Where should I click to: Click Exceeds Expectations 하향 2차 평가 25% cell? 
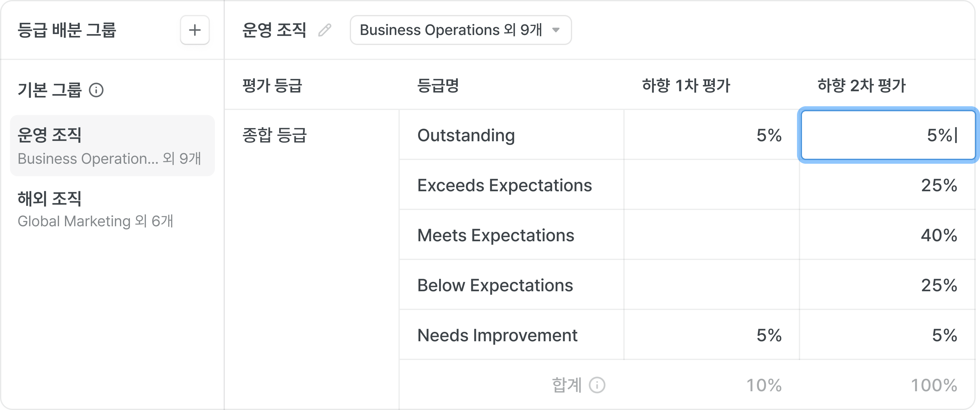click(x=887, y=185)
